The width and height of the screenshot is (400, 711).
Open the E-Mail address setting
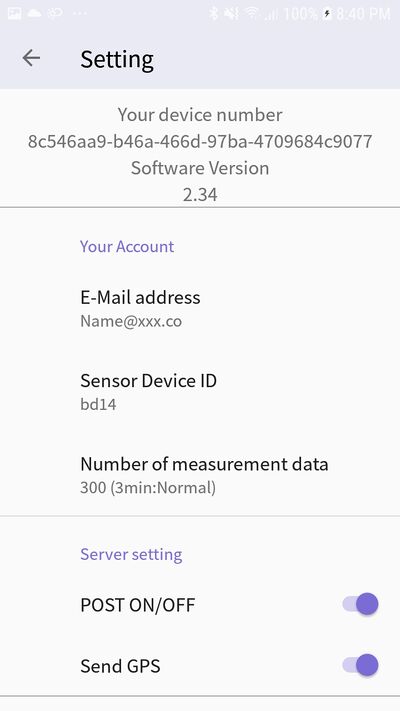[x=200, y=308]
